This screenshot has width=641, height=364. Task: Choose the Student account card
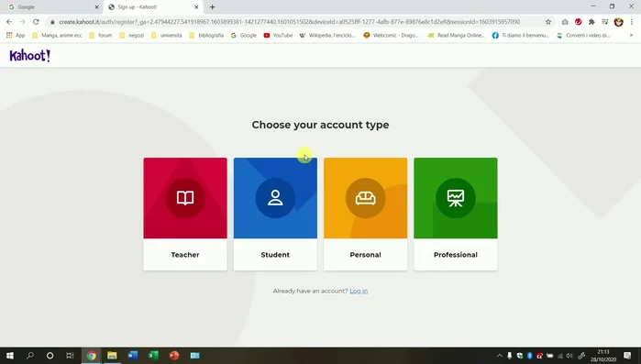pyautogui.click(x=275, y=214)
